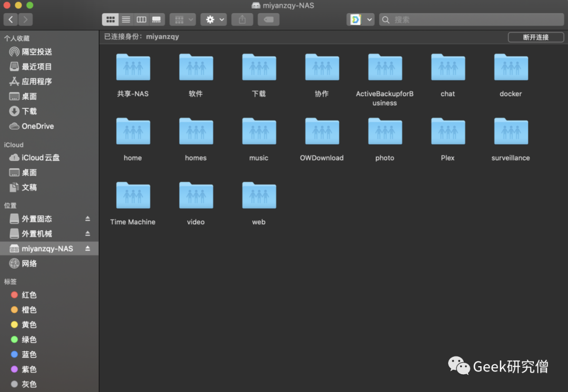
Task: Eject the 外置固态 drive
Action: (88, 219)
